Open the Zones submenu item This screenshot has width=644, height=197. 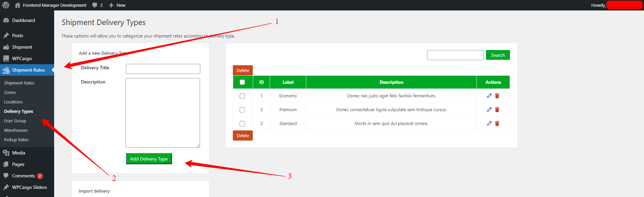(10, 92)
